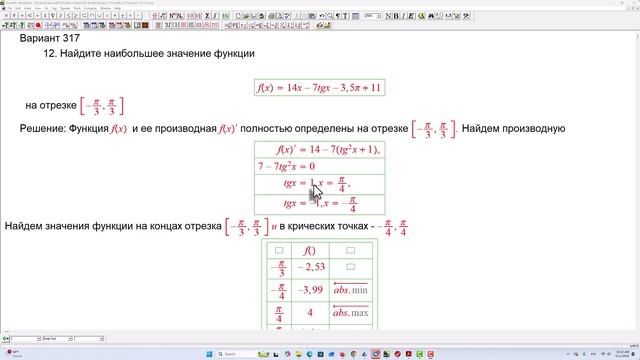Viewport: 640px width, 360px height.
Task: Insert a radical from the math toolbar
Action: [164, 16]
